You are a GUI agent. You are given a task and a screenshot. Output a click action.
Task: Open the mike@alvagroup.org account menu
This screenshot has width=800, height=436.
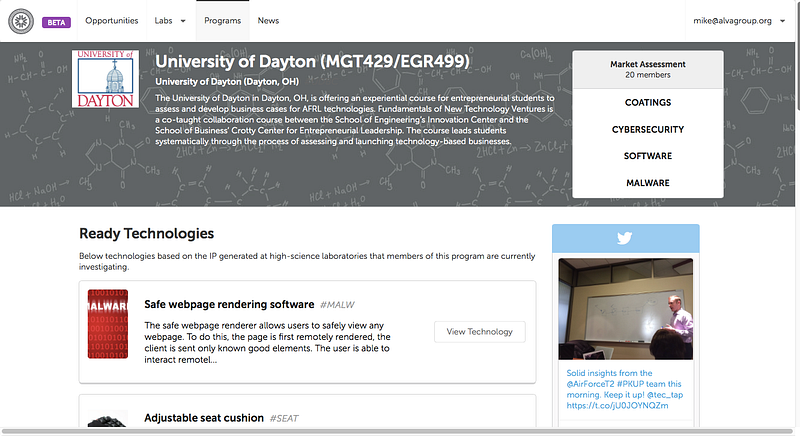tap(739, 21)
